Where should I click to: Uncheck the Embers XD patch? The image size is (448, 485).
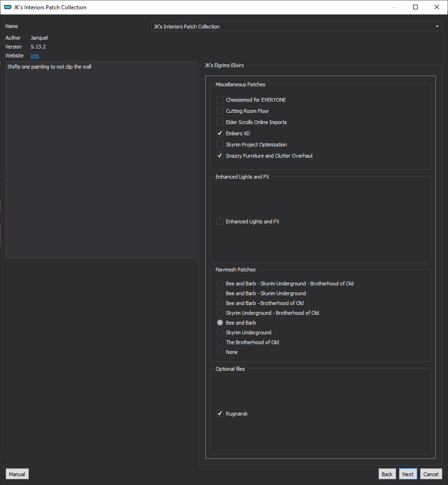[x=220, y=133]
